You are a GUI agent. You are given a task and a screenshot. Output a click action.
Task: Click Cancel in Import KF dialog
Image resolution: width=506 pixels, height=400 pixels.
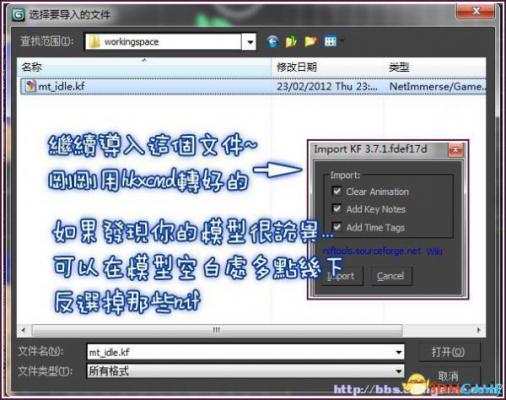(x=391, y=276)
